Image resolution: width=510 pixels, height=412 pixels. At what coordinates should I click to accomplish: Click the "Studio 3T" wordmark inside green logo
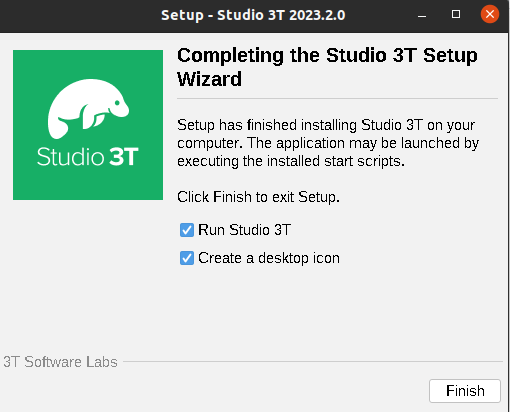tap(88, 156)
